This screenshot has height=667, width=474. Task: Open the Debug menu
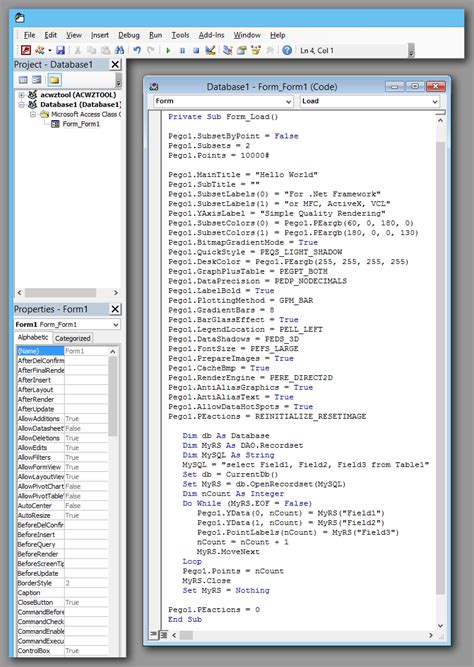click(x=129, y=35)
